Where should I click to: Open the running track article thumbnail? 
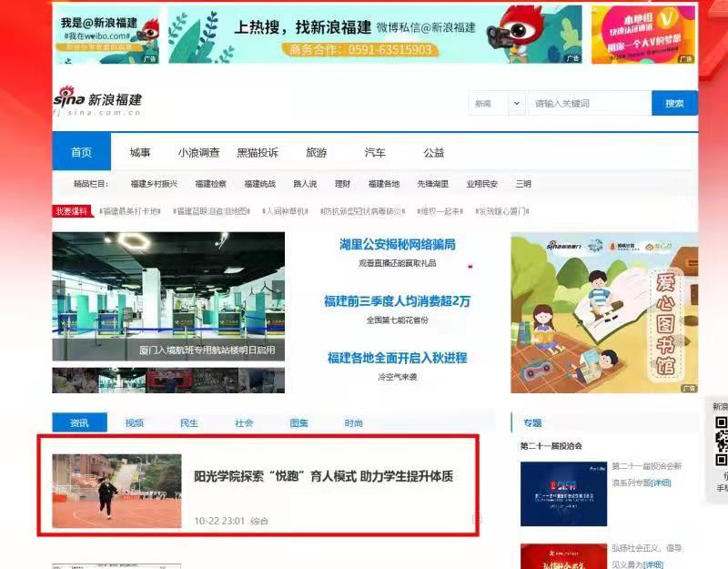tap(117, 491)
